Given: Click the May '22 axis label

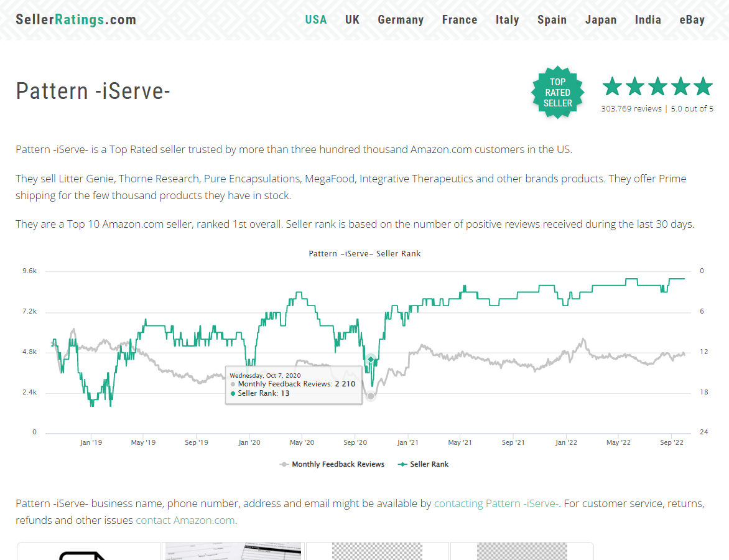Looking at the screenshot, I should (618, 442).
